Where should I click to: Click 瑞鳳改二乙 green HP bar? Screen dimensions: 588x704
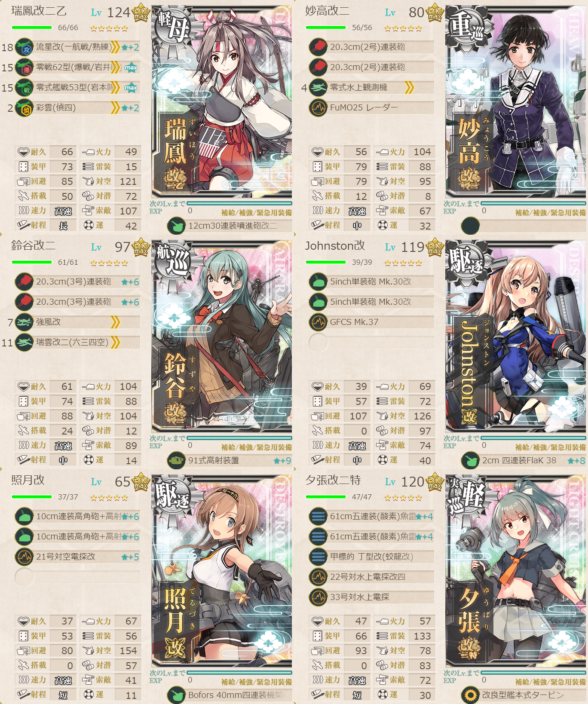[32, 28]
